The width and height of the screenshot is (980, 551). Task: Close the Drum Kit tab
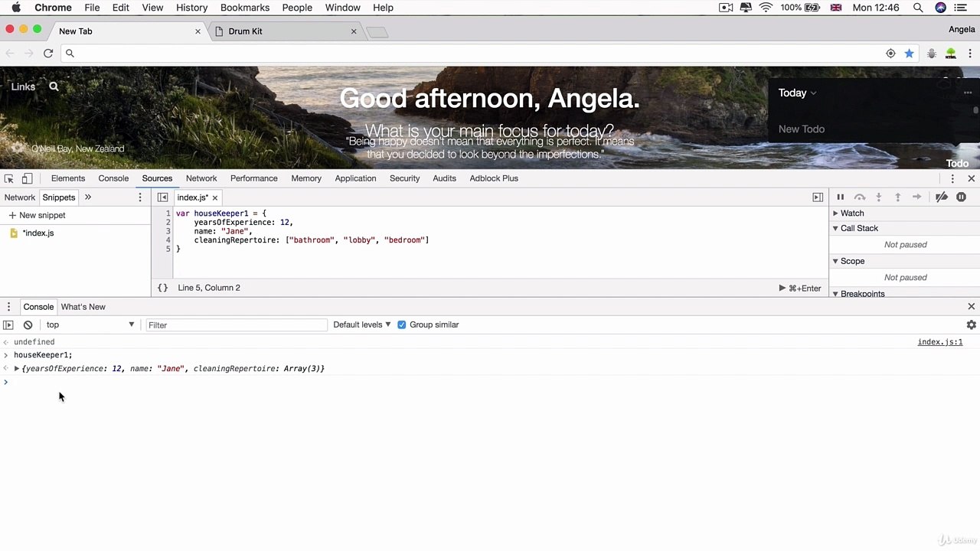[354, 31]
